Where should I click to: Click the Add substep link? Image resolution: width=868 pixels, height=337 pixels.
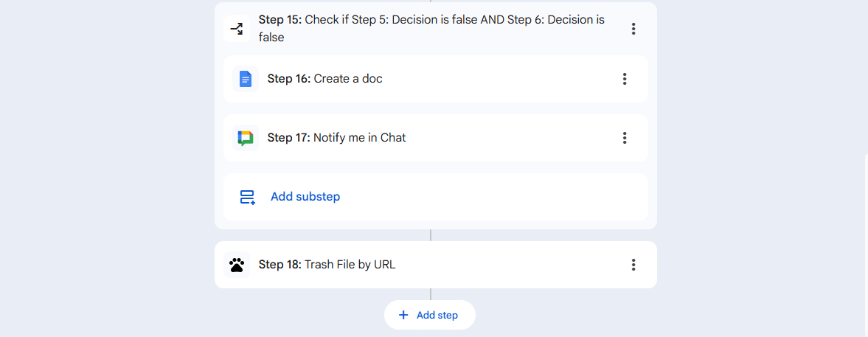pyautogui.click(x=305, y=197)
